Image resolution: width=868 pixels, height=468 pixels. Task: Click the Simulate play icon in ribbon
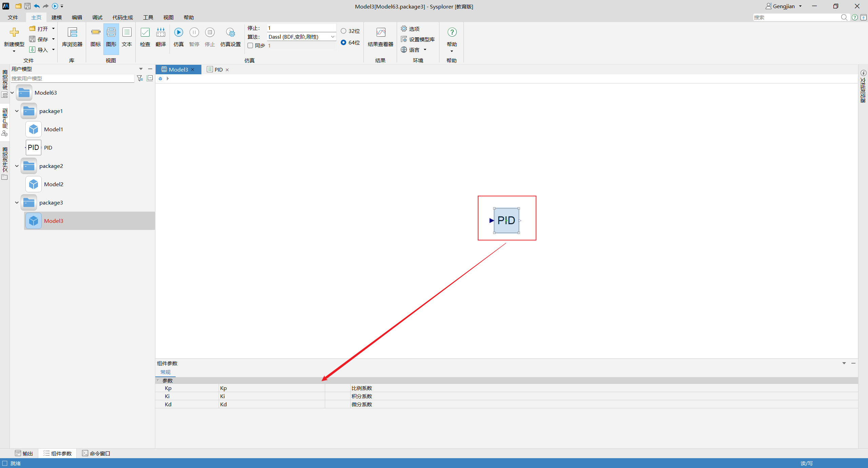coord(178,33)
